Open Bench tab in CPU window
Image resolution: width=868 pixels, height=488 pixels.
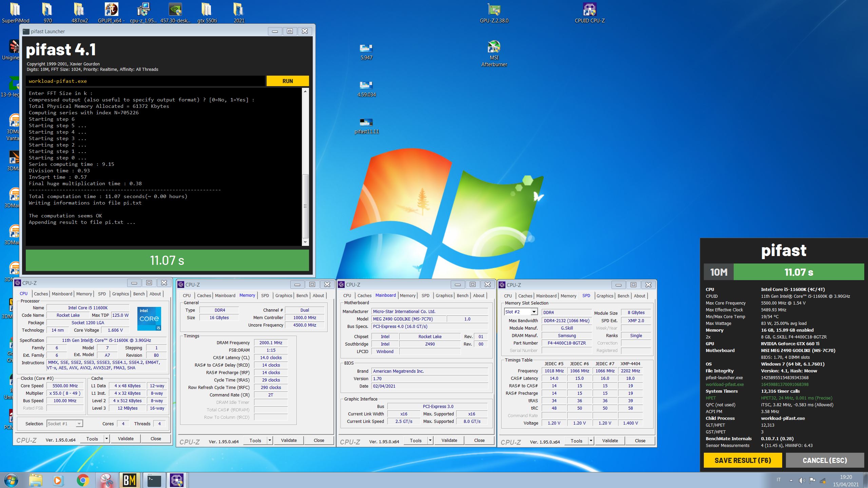[x=139, y=294]
